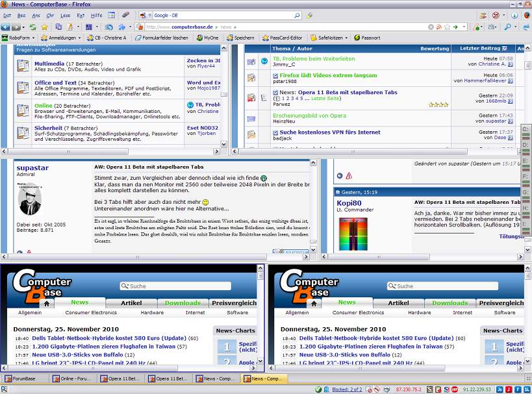Toggle checkbox beside 'News: Opera 11 Beta' thread
This screenshot has height=394, width=532.
(276, 92)
